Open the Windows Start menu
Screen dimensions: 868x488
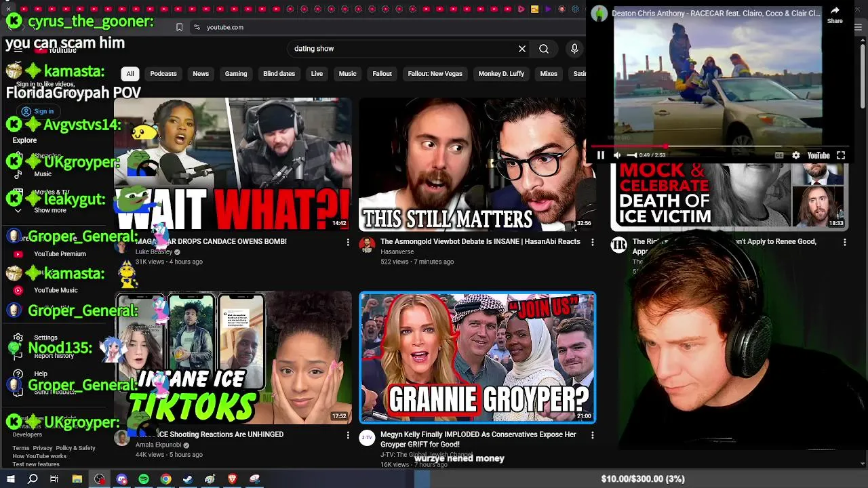tap(10, 479)
